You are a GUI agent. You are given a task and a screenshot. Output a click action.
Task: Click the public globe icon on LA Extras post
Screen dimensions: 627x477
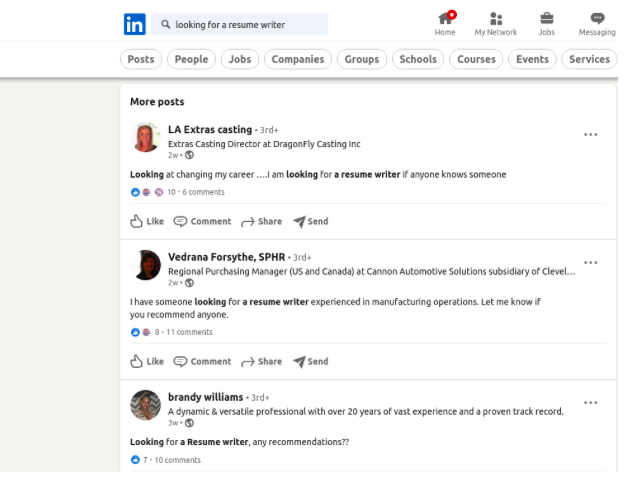pyautogui.click(x=190, y=155)
